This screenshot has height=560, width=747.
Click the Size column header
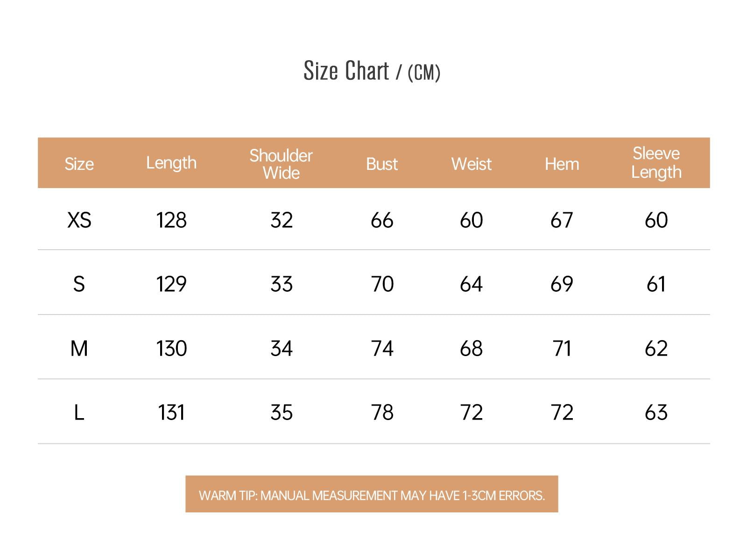pos(79,164)
